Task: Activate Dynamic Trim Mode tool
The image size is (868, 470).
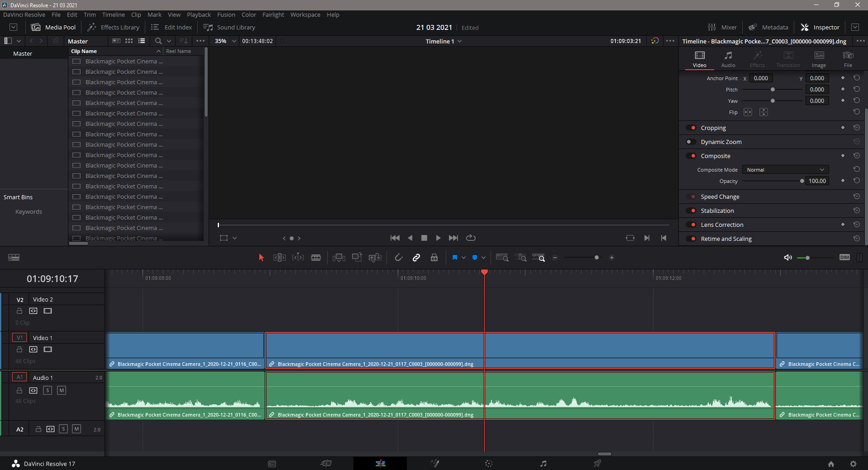Action: pos(298,258)
